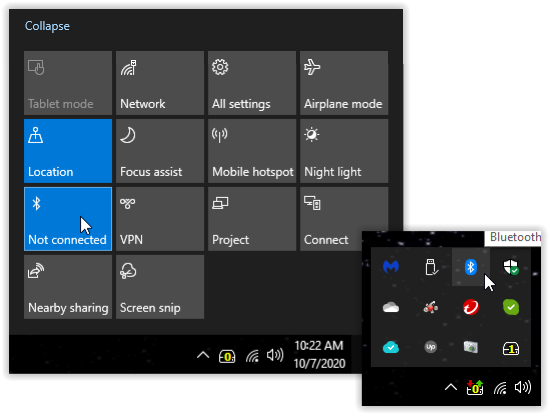
Task: Enable Airplane mode tile
Action: [x=344, y=83]
